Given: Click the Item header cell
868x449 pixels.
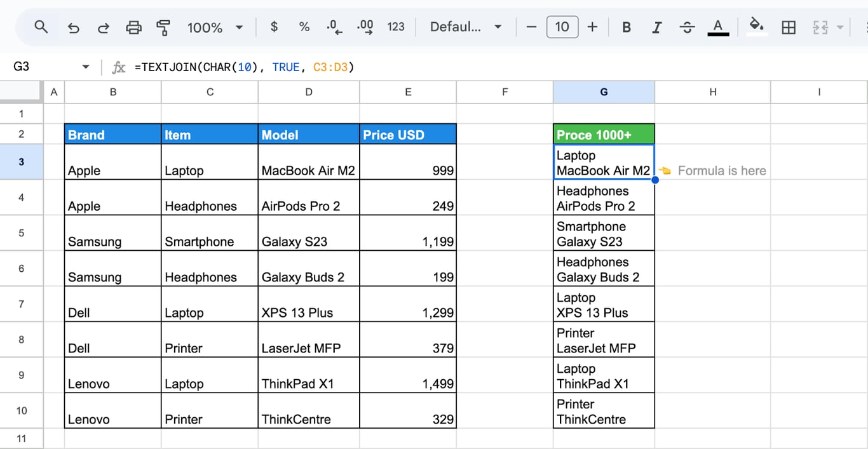Looking at the screenshot, I should point(210,134).
